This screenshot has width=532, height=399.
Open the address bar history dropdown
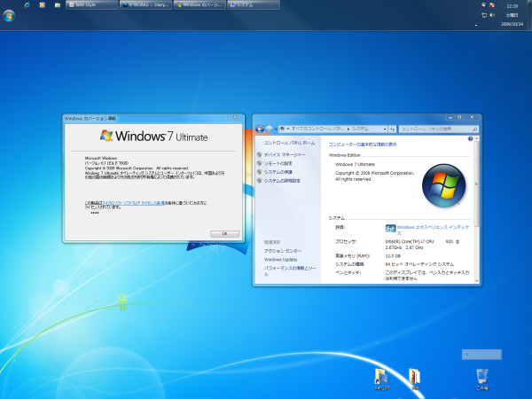pyautogui.click(x=385, y=129)
